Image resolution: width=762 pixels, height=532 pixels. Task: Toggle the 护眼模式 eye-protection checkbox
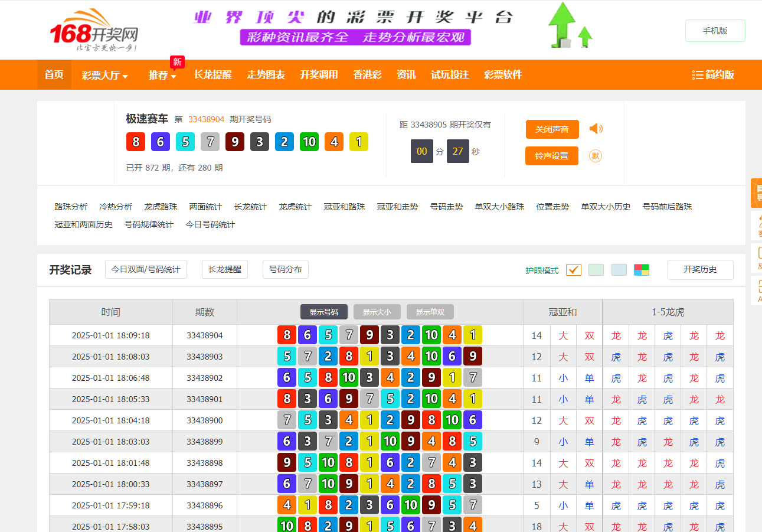(573, 270)
